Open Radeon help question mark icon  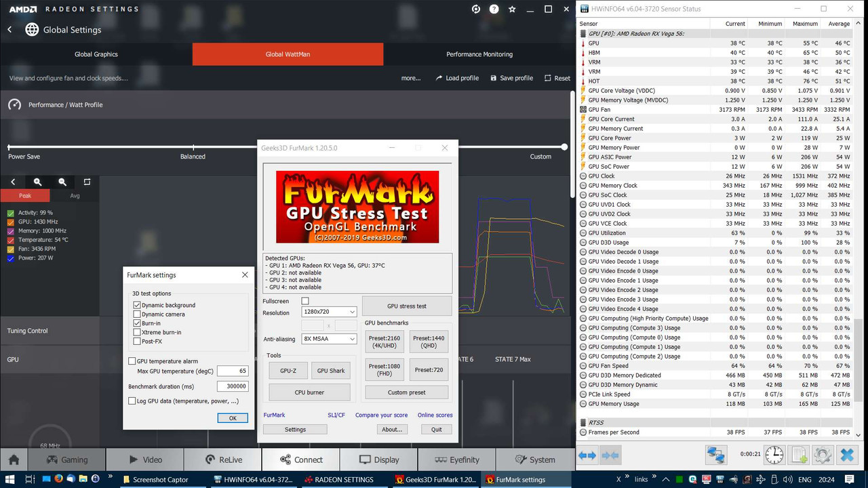click(494, 9)
